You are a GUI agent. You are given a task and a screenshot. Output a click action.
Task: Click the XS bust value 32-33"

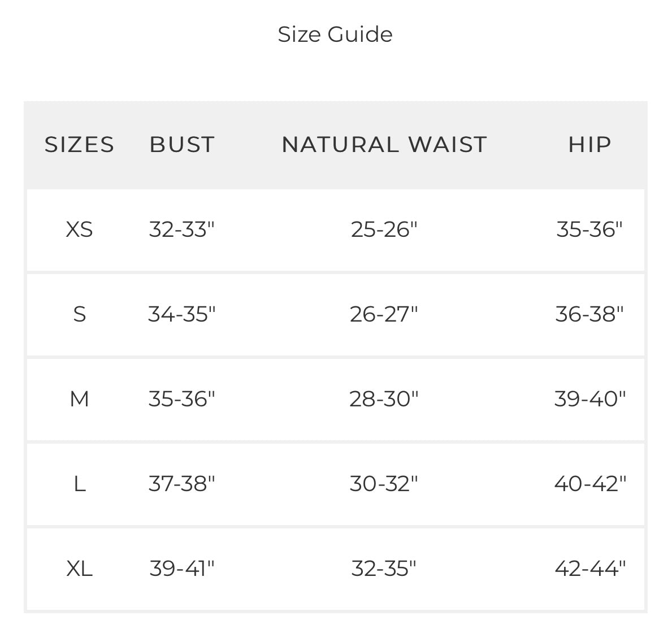coord(182,229)
